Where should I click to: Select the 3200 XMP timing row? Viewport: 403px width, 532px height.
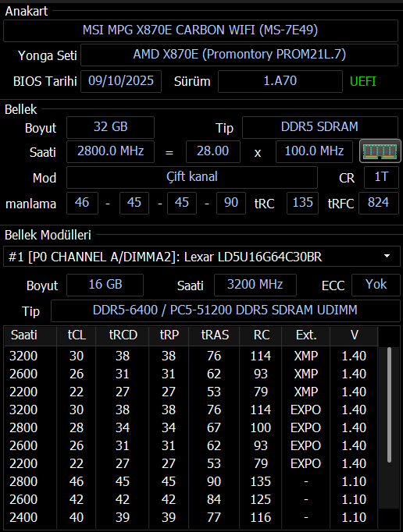191,356
